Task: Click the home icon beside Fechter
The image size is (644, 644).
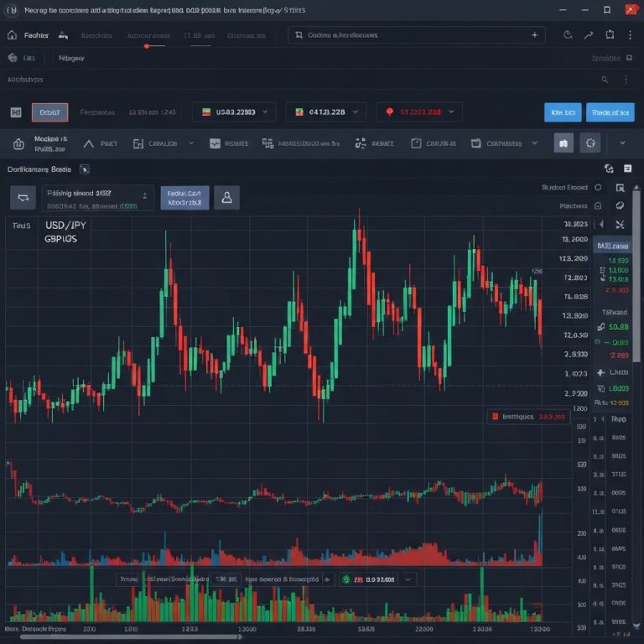Action: [12, 35]
